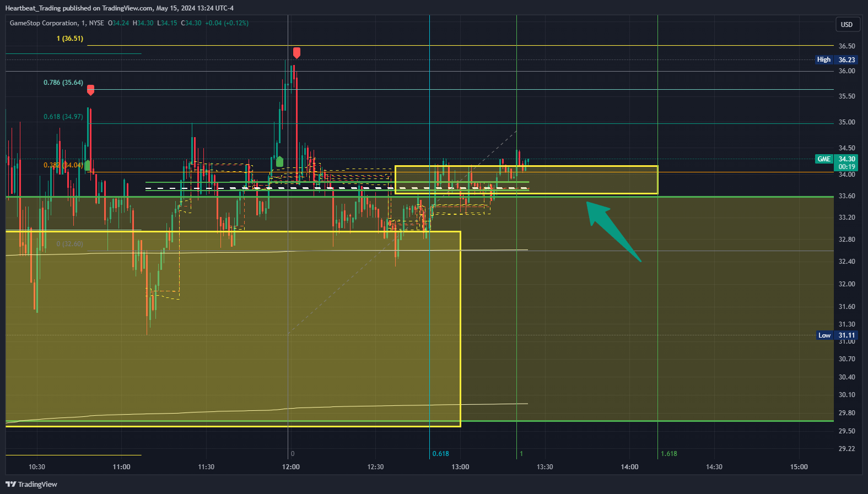Viewport: 868px width, 494px height.
Task: Click red marker beside the 0.786 level
Action: [90, 90]
